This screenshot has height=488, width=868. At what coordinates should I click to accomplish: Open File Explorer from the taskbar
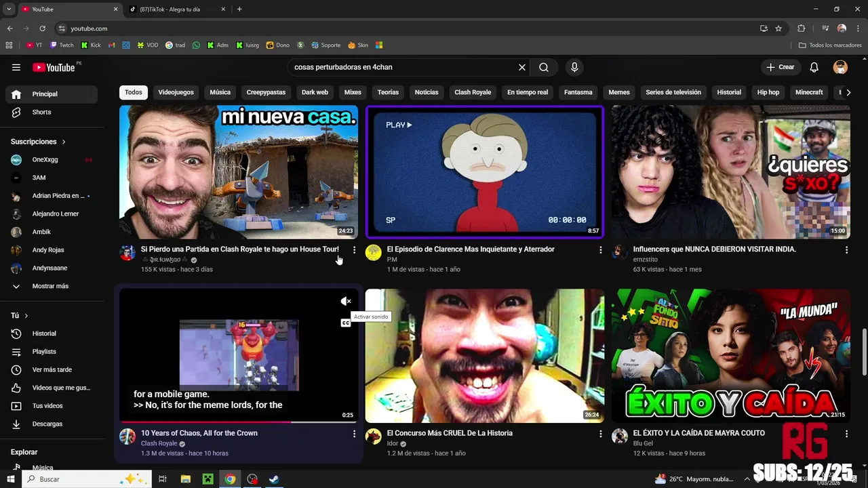pyautogui.click(x=186, y=479)
